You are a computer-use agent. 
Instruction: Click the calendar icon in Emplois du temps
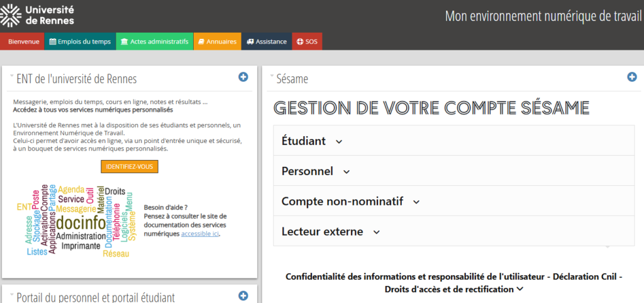(53, 42)
